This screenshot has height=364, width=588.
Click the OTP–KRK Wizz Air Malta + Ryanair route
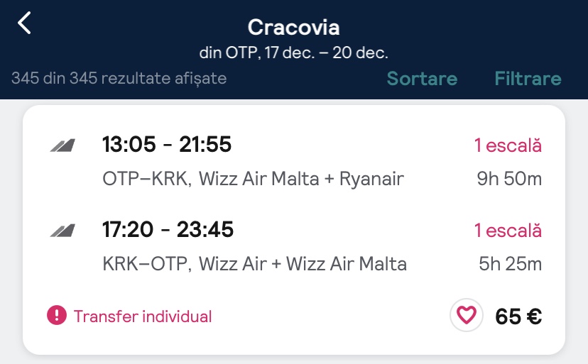[x=253, y=179]
